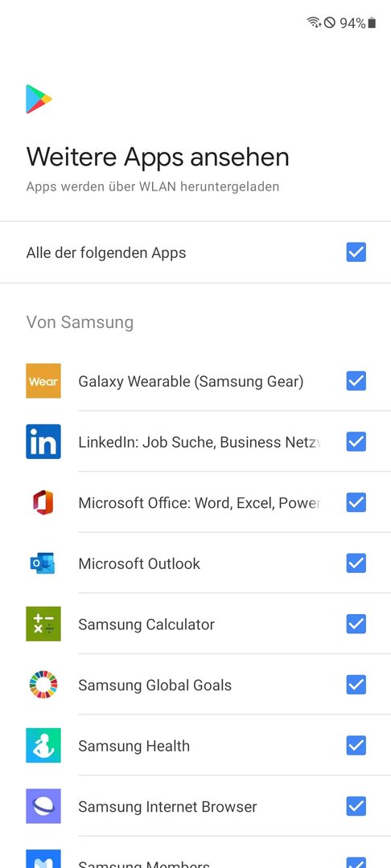Tap the Microsoft Office app icon
Image resolution: width=391 pixels, height=868 pixels.
43,502
